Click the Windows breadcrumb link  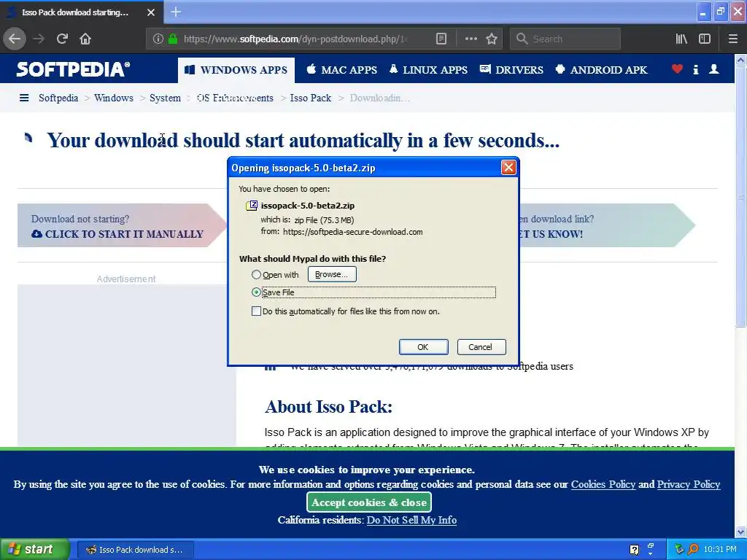[113, 98]
